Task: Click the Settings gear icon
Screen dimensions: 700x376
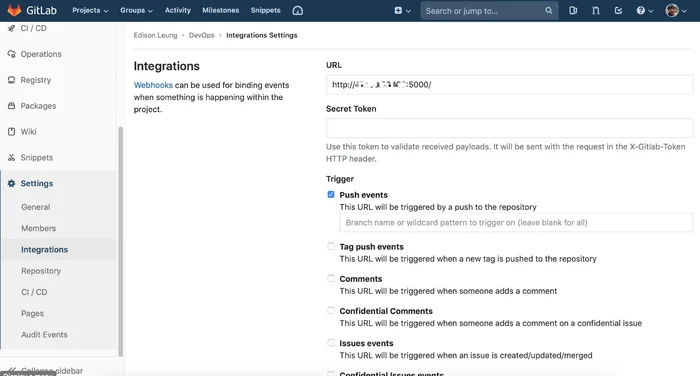Action: [11, 184]
